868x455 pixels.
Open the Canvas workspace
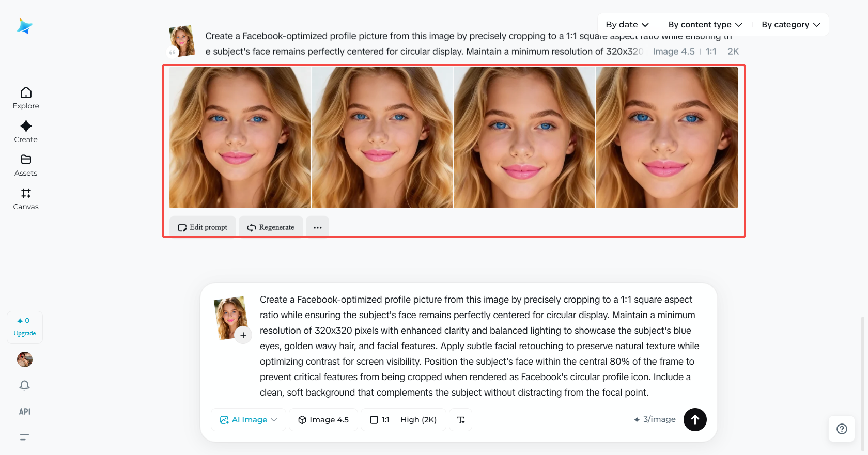(26, 199)
